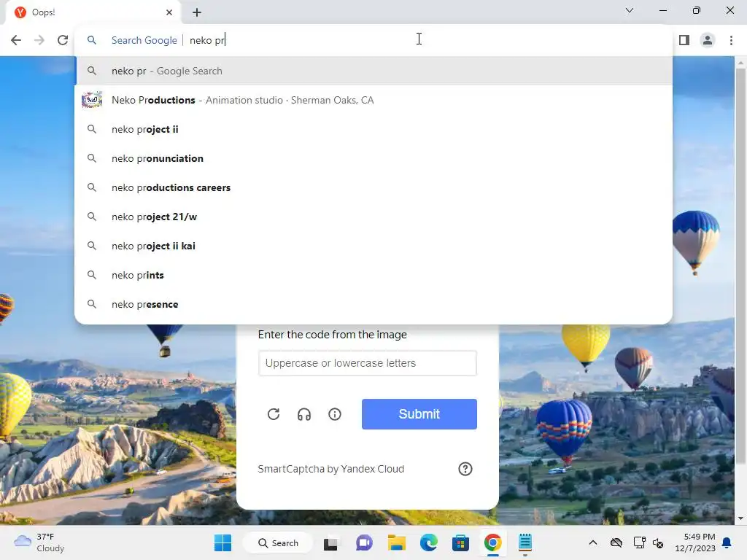Viewport: 747px width, 560px height.
Task: Open the display/network tray icon
Action: 639,542
